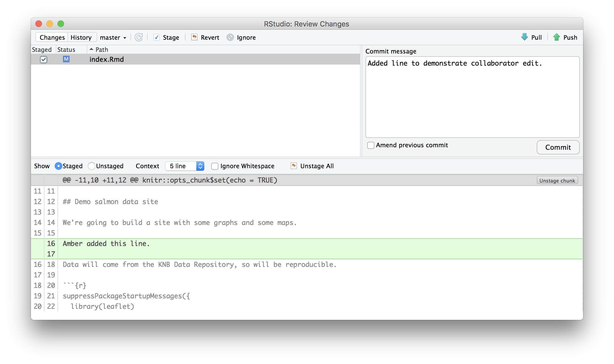
Task: Open the master branch dropdown
Action: pyautogui.click(x=113, y=38)
